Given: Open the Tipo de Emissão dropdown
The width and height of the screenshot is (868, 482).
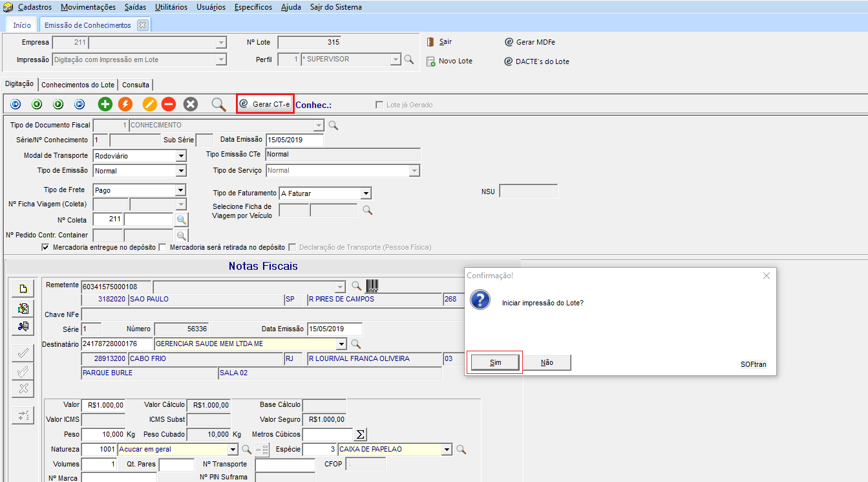Looking at the screenshot, I should pos(180,171).
